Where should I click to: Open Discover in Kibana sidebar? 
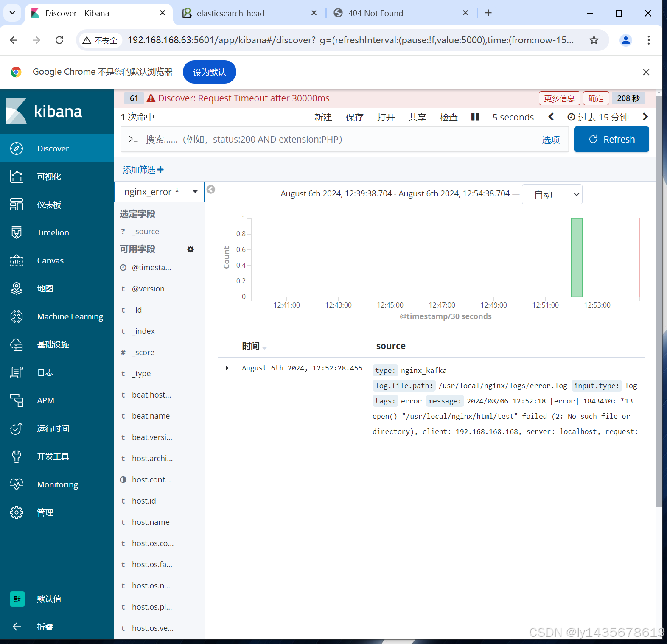[x=57, y=148]
